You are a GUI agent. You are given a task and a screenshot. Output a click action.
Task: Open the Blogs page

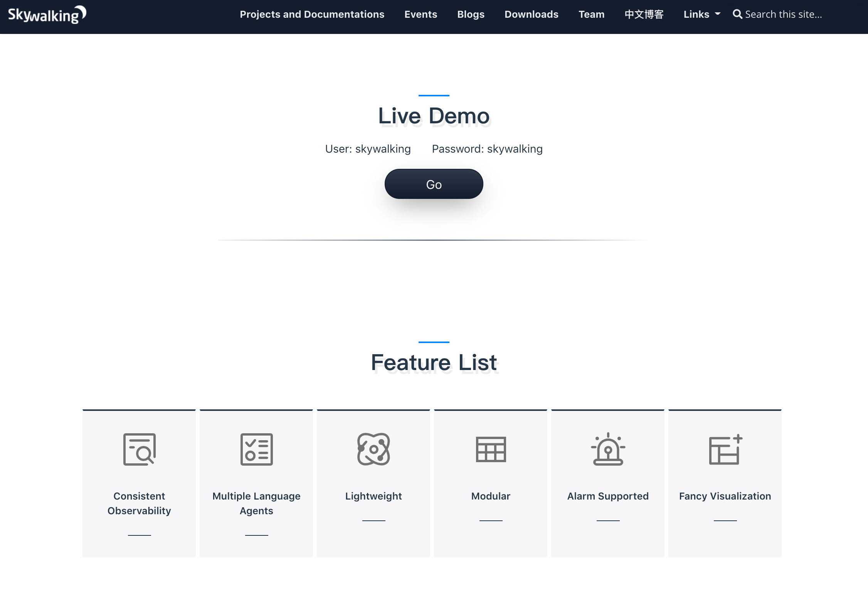(x=471, y=14)
